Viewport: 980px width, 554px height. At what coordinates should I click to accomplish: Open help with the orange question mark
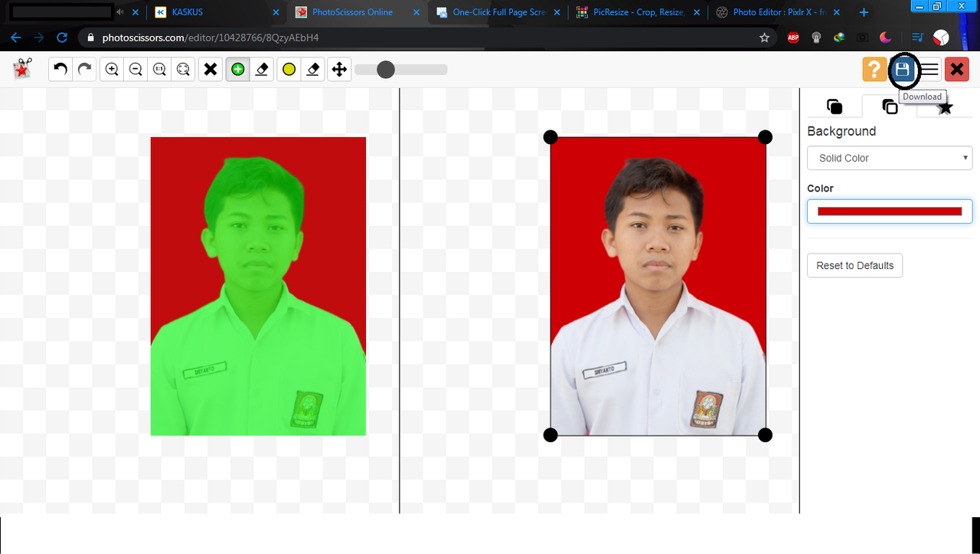click(874, 70)
